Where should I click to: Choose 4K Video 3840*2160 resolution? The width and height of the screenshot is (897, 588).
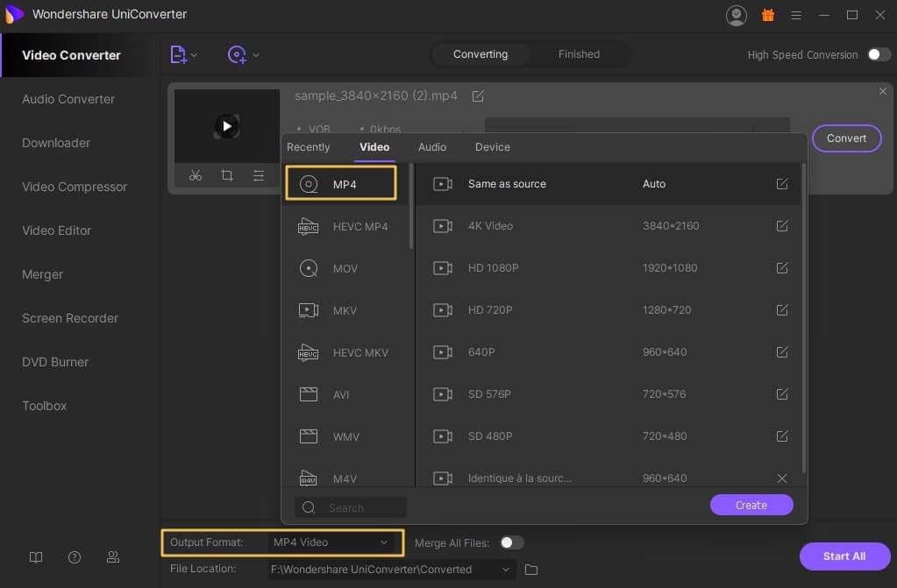(607, 226)
